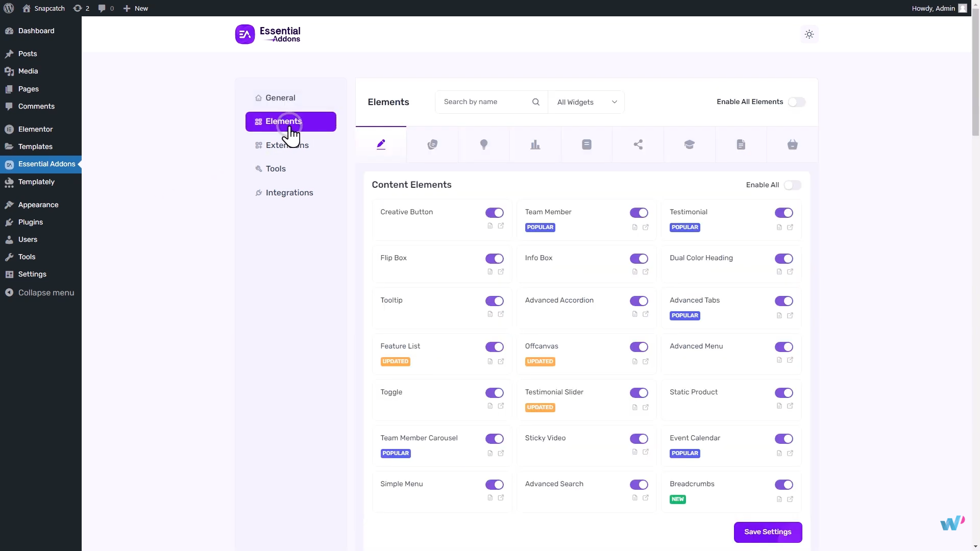Expand the All Widgets dropdown
The height and width of the screenshot is (551, 980).
(586, 102)
